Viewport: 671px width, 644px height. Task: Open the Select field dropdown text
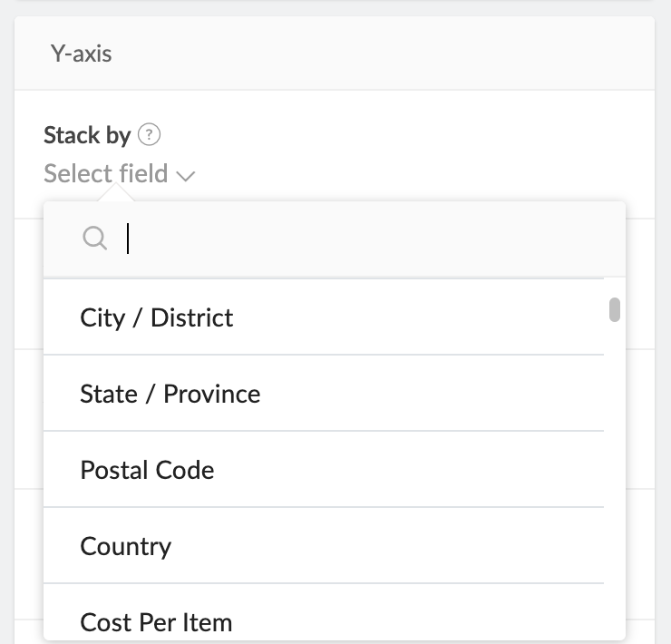106,173
